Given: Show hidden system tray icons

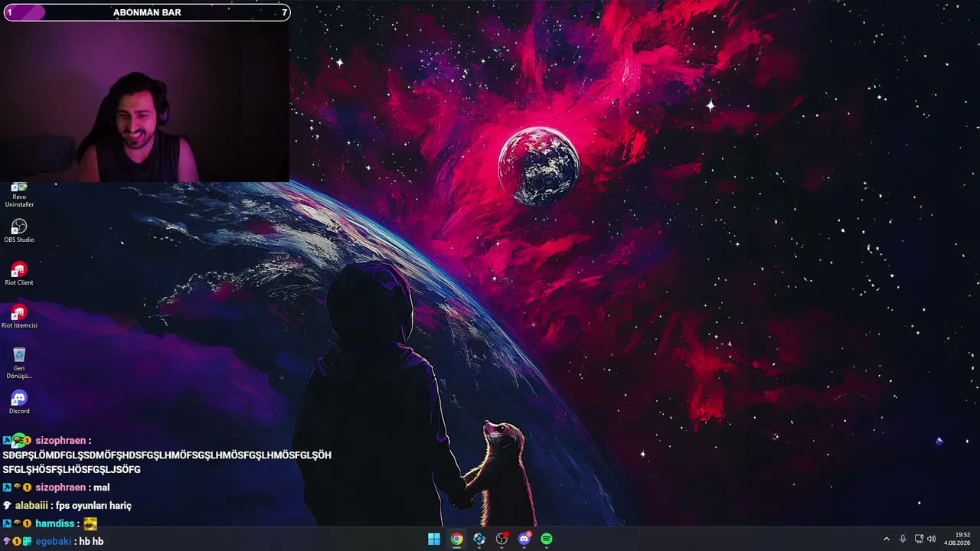Looking at the screenshot, I should click(x=887, y=539).
